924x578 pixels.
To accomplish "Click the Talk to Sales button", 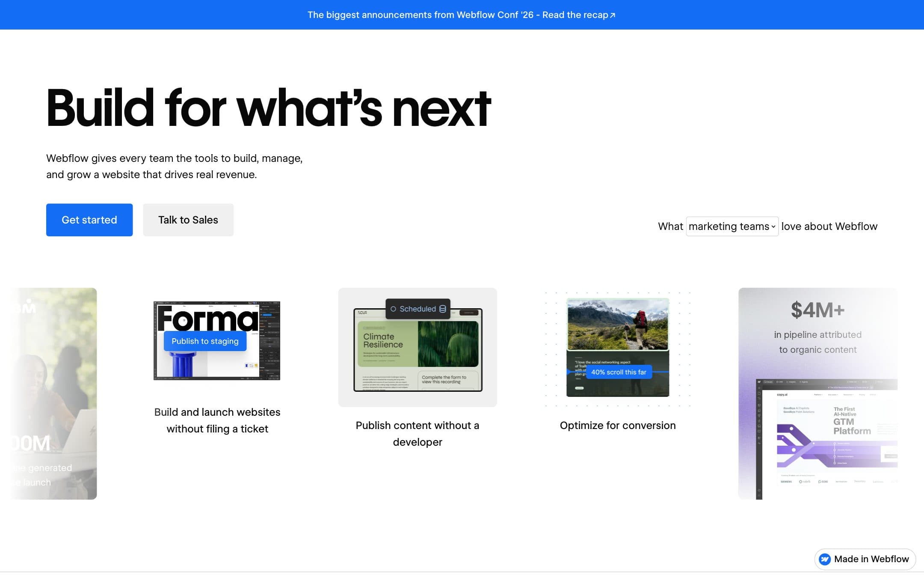I will coord(188,220).
